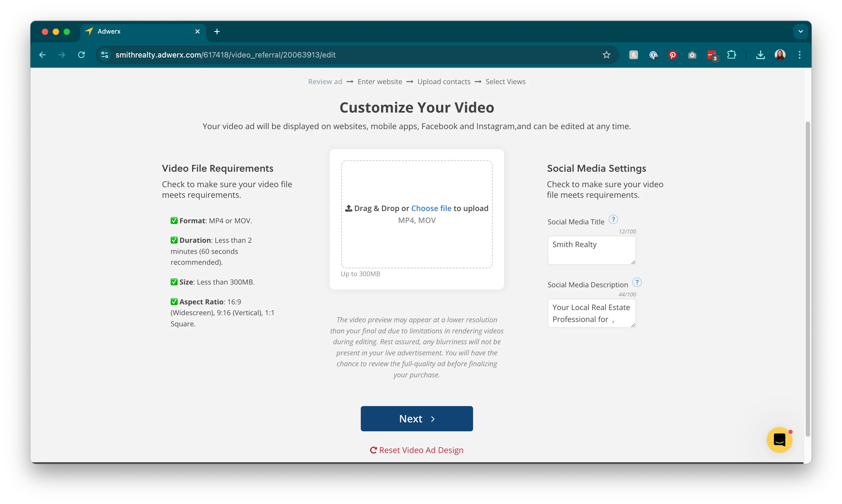Click Choose file to upload a video
Image resolution: width=842 pixels, height=504 pixels.
pos(431,208)
